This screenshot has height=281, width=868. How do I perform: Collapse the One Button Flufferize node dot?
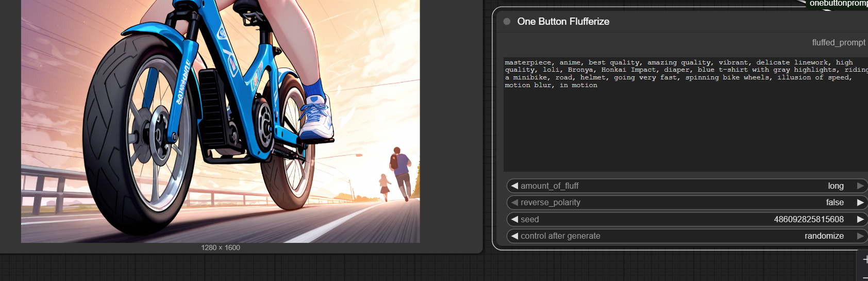coord(507,22)
